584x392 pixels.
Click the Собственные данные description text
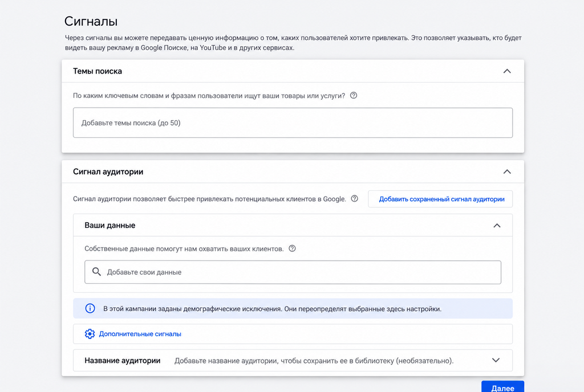[x=184, y=249]
